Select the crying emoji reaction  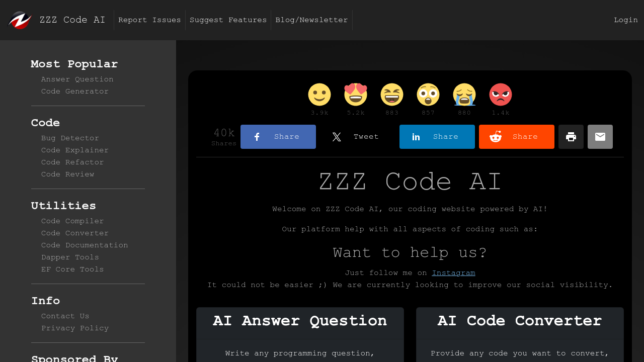point(464,95)
